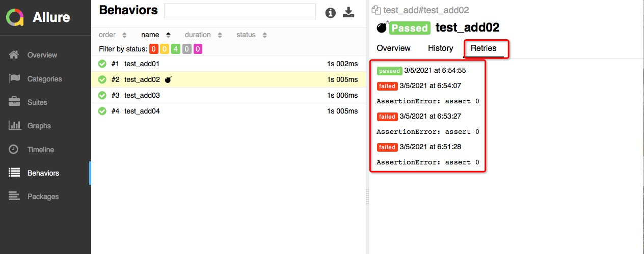The image size is (644, 254).
Task: Copy test name with the copy icon
Action: pyautogui.click(x=377, y=10)
